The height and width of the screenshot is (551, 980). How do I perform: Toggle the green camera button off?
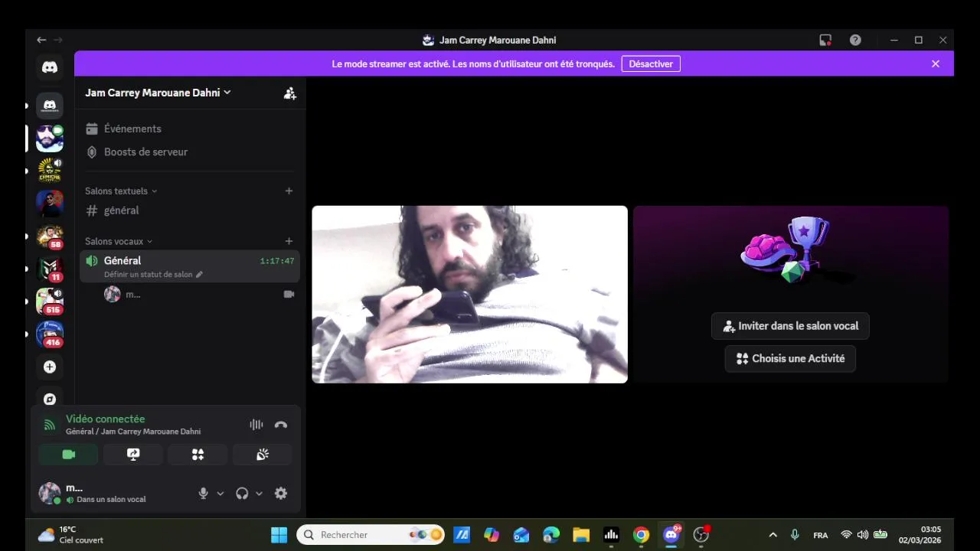pyautogui.click(x=68, y=455)
